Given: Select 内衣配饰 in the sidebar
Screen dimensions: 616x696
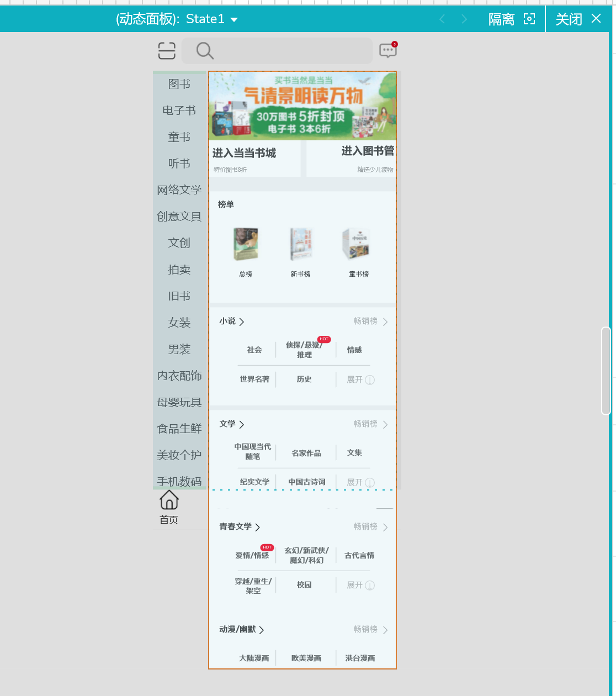Looking at the screenshot, I should point(179,376).
